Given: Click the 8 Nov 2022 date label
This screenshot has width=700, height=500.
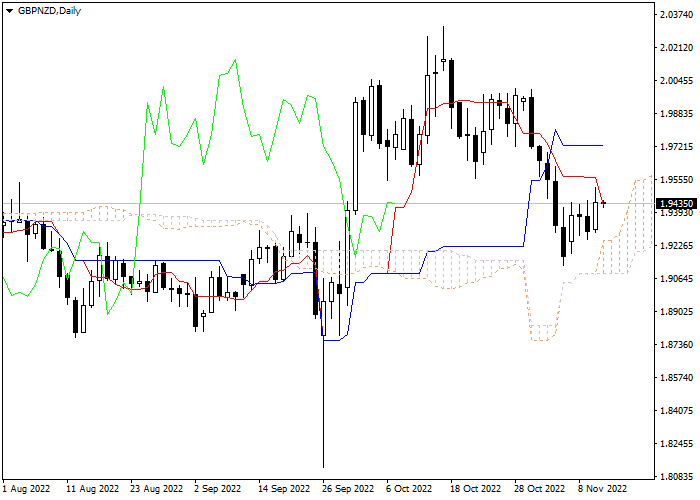Looking at the screenshot, I should click(602, 489).
